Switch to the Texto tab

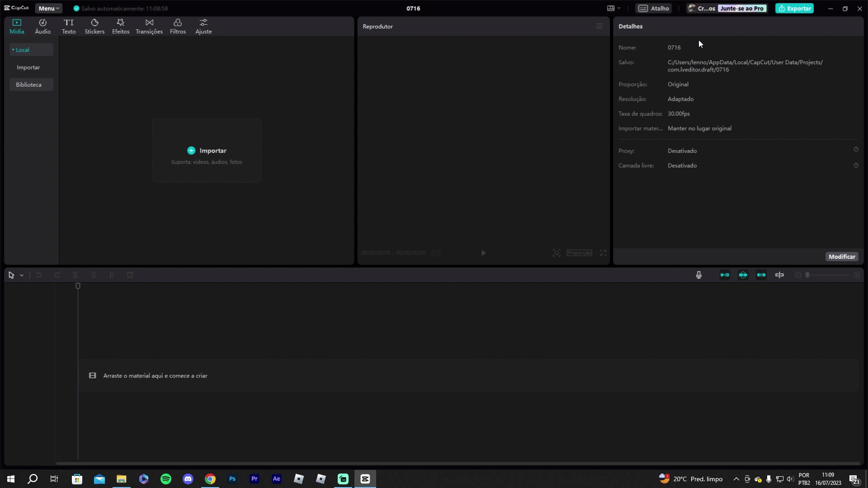(x=69, y=26)
